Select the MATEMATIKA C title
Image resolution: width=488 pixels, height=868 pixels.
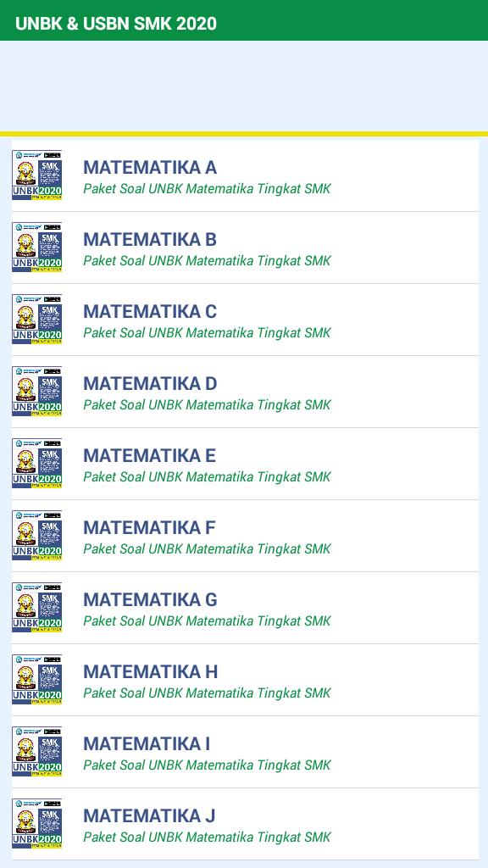[150, 311]
